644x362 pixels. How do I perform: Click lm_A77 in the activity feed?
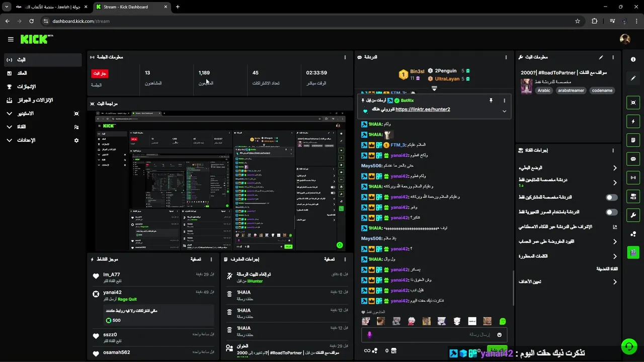click(112, 275)
